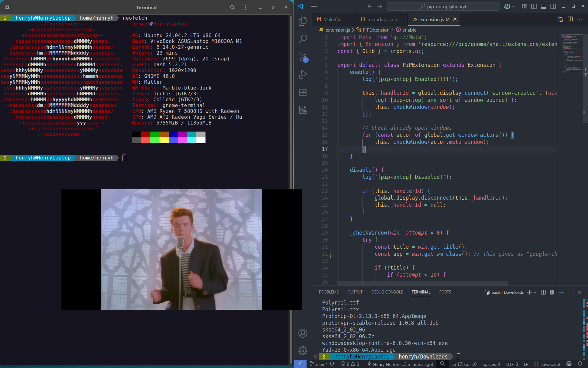Open errors and warnings count in status bar

[x=350, y=364]
